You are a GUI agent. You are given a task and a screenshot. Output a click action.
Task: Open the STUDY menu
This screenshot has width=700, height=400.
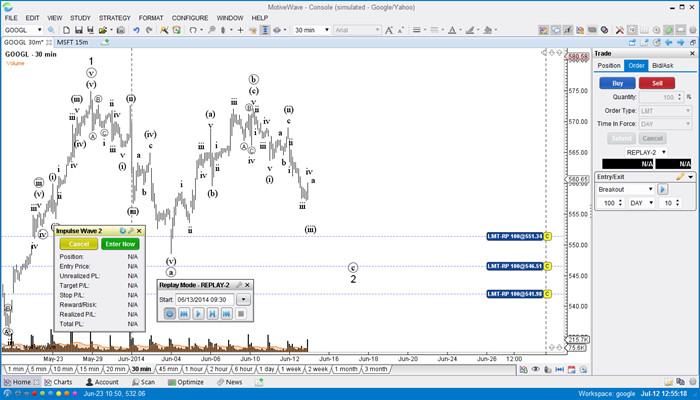tap(80, 18)
